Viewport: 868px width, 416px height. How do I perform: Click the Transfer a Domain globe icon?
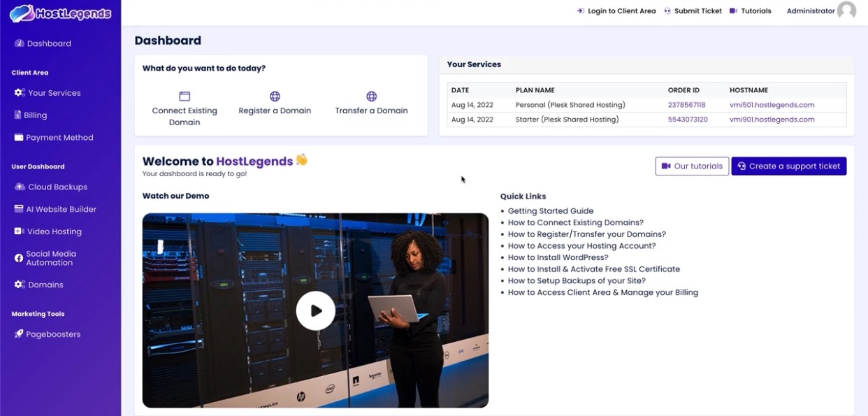(371, 96)
